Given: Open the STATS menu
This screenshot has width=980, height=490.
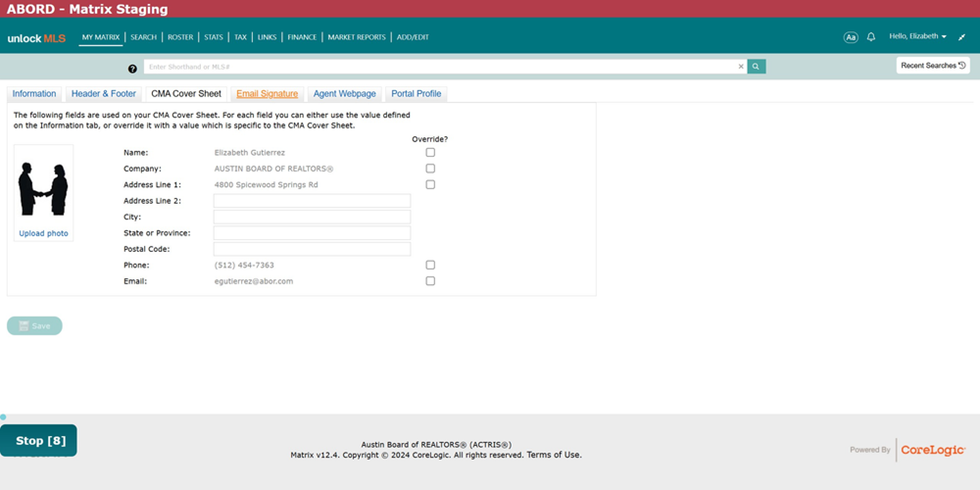Looking at the screenshot, I should (x=213, y=38).
